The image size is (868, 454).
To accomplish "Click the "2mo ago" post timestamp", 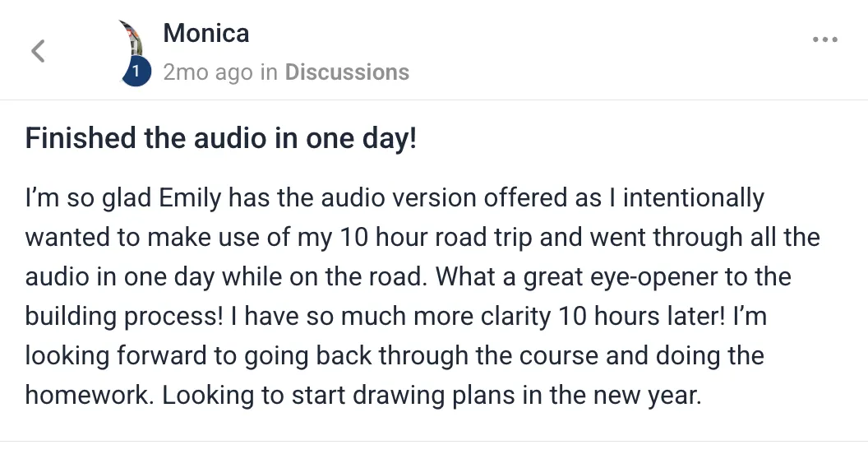I will coord(208,72).
